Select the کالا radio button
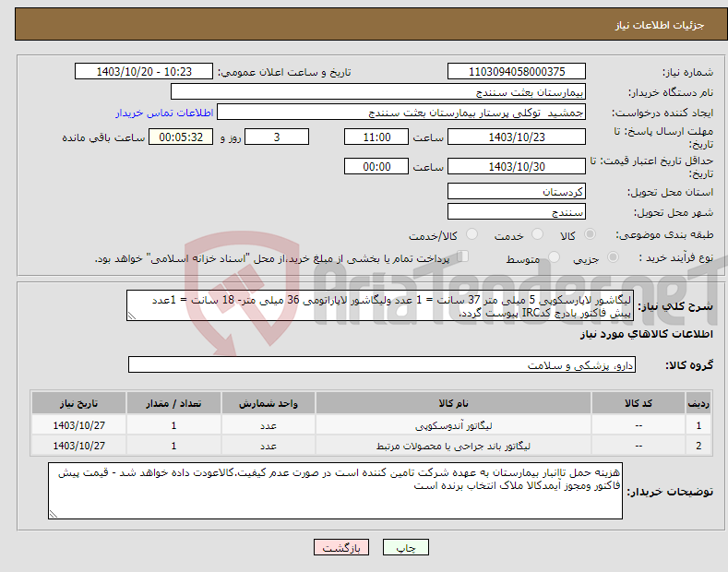728x572 pixels. coord(590,234)
